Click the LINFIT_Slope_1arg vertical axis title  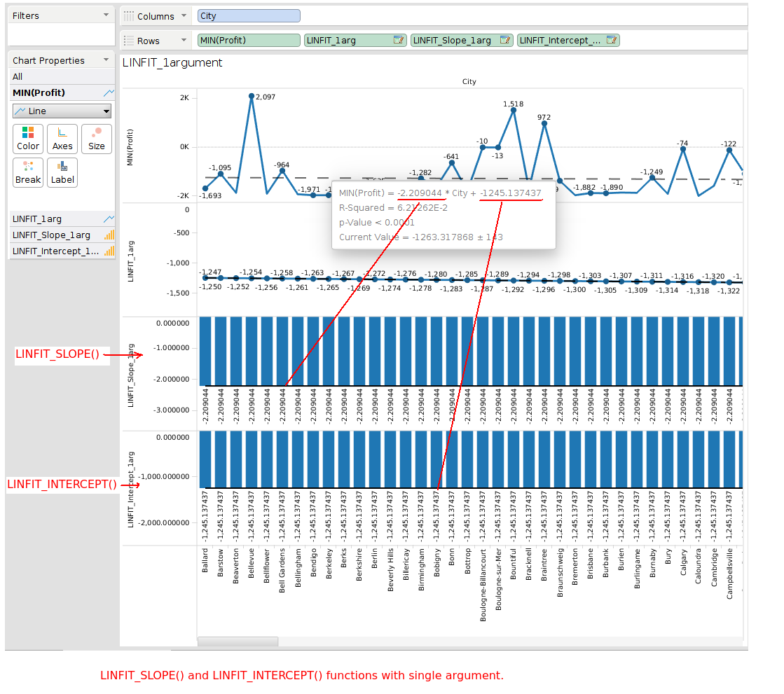pyautogui.click(x=131, y=375)
